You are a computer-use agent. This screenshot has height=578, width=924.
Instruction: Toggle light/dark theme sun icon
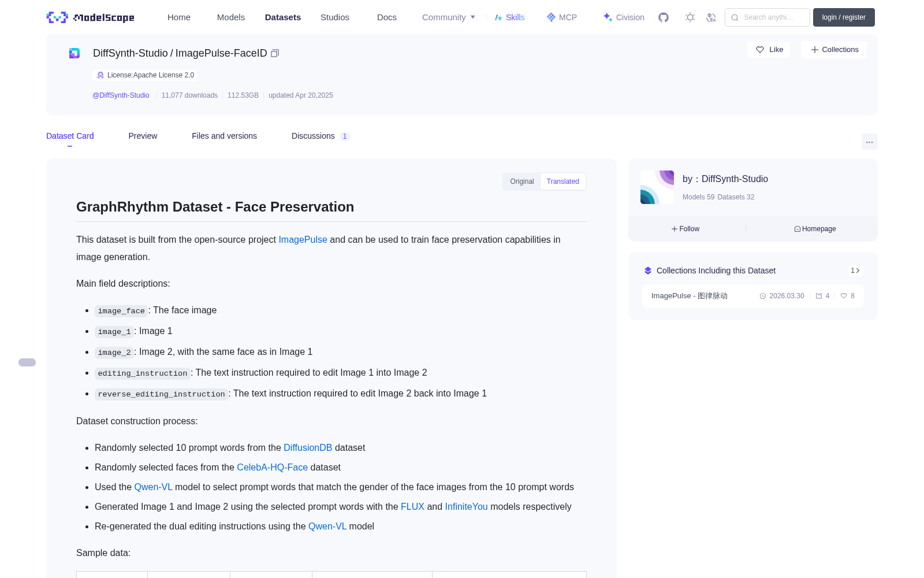click(690, 17)
